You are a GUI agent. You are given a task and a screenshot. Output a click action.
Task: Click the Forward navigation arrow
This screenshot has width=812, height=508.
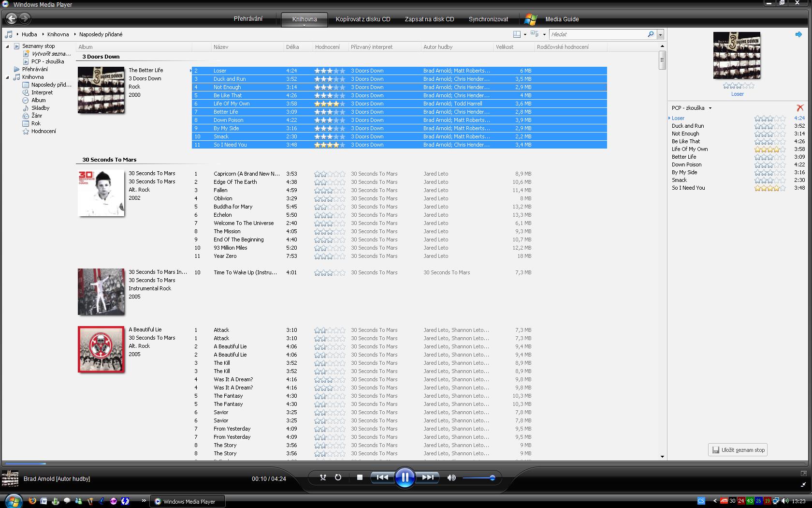pos(25,18)
